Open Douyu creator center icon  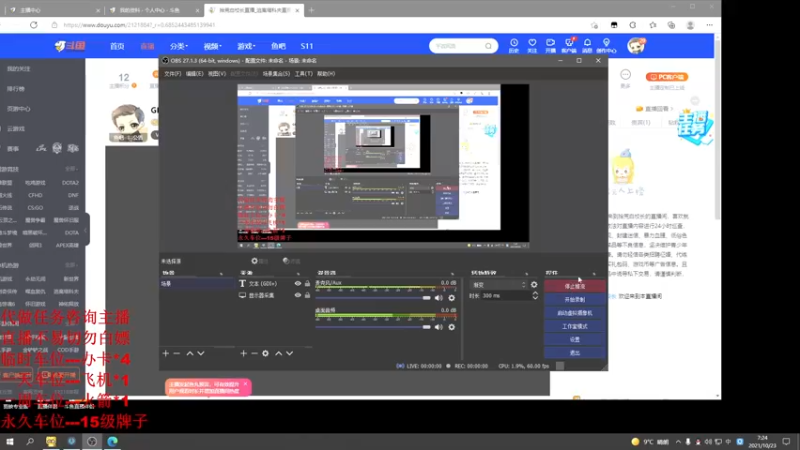(x=606, y=45)
